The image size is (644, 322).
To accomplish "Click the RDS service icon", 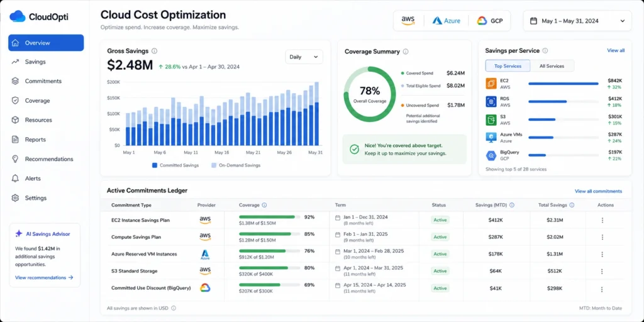I will pyautogui.click(x=491, y=101).
